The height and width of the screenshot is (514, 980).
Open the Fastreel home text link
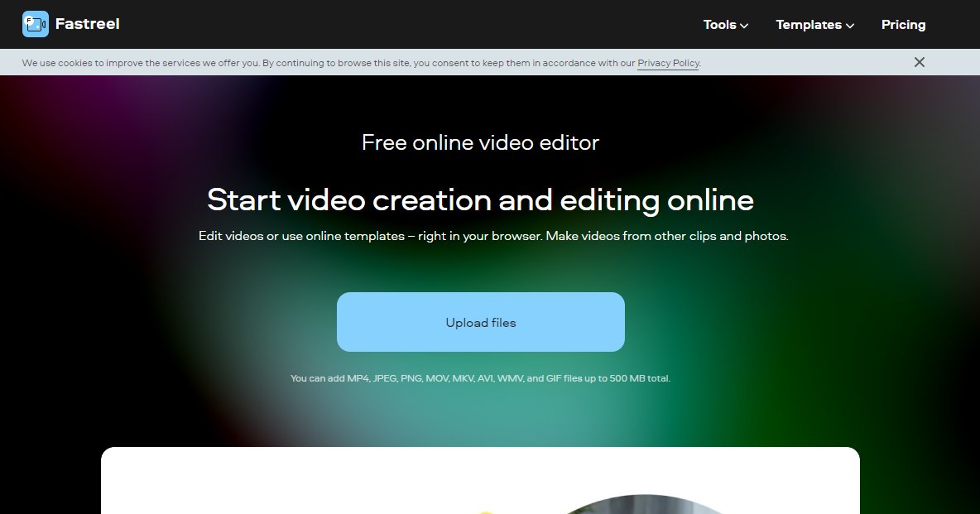tap(88, 24)
